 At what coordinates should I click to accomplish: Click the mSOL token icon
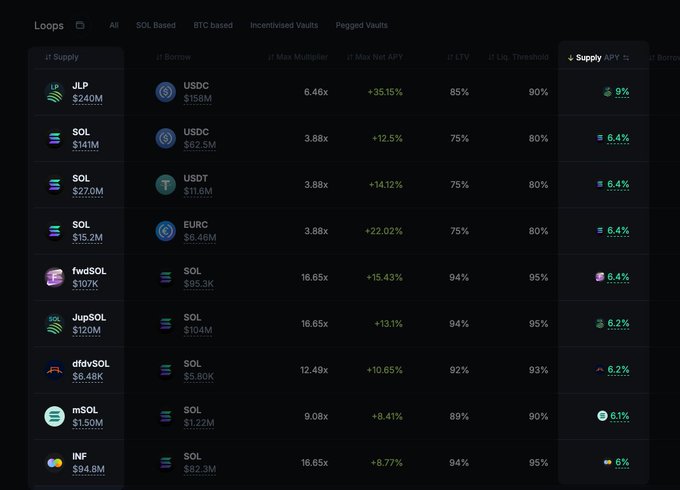(54, 416)
